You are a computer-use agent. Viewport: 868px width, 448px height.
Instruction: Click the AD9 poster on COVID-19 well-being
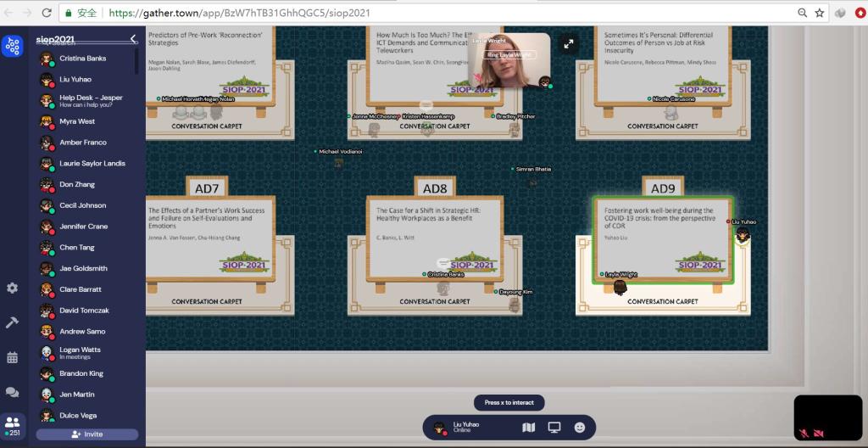(662, 240)
